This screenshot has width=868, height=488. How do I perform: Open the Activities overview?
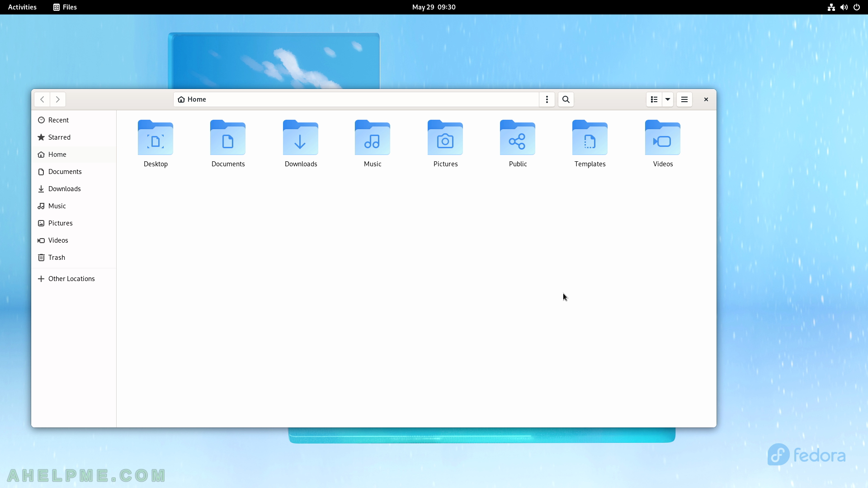(22, 7)
